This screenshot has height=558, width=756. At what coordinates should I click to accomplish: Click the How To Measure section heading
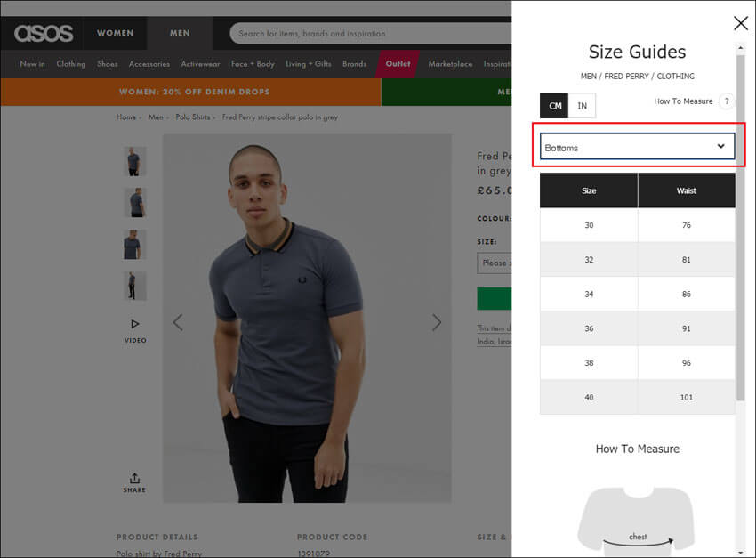[638, 449]
